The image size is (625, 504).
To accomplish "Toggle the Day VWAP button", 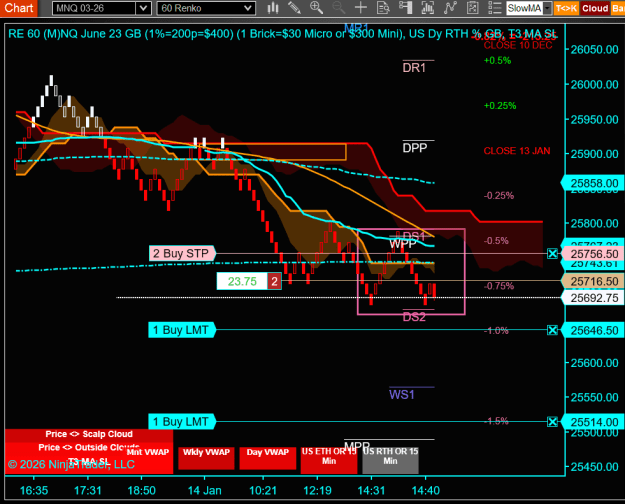I will click(267, 458).
